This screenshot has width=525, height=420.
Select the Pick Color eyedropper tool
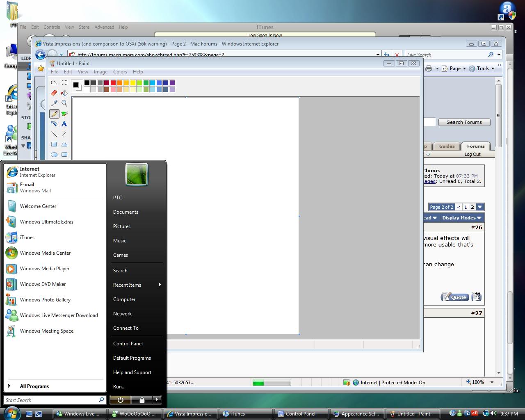54,103
